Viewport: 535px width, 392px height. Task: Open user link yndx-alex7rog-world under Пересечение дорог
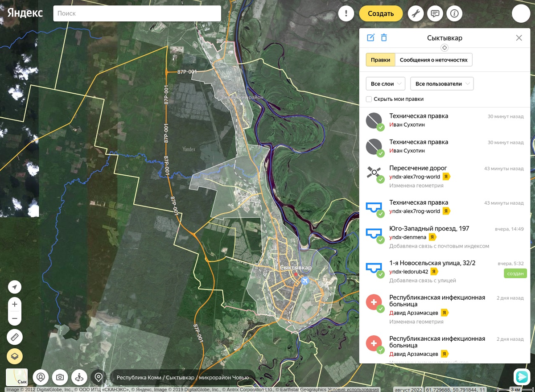point(415,177)
